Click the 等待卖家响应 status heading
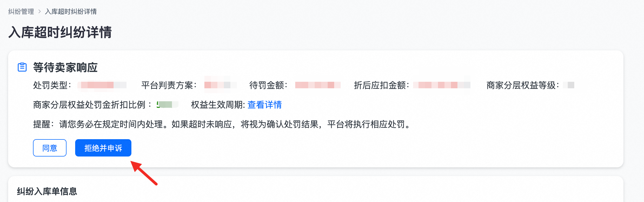The height and width of the screenshot is (202, 644). [65, 67]
